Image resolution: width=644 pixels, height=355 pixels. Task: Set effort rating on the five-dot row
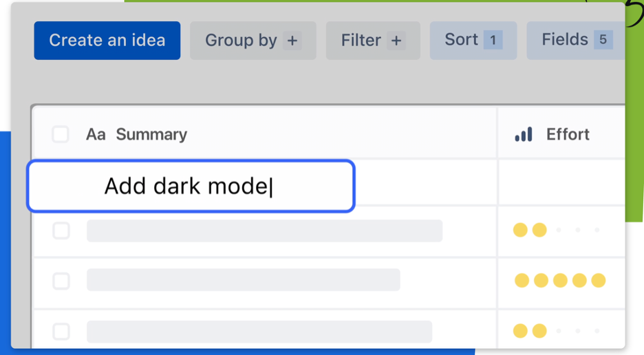pyautogui.click(x=560, y=281)
